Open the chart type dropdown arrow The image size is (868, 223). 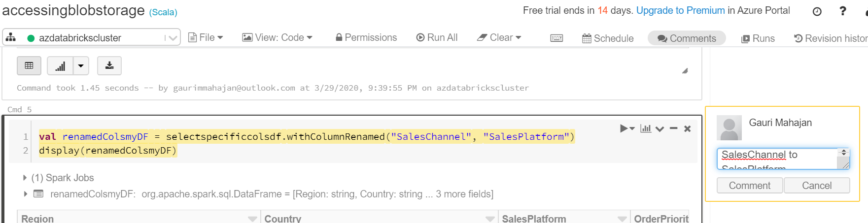81,65
